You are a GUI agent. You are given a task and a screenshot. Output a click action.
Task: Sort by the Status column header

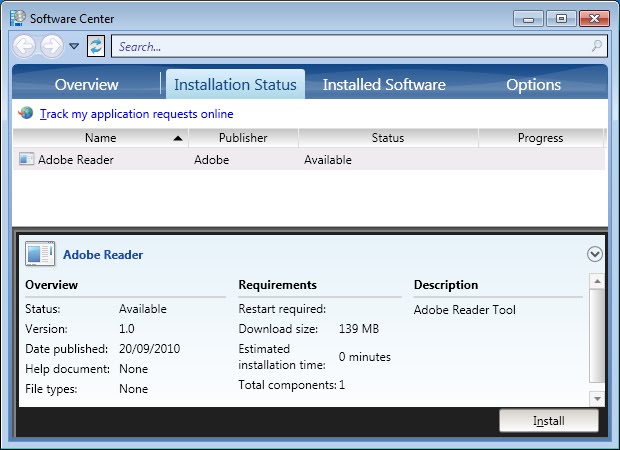388,138
